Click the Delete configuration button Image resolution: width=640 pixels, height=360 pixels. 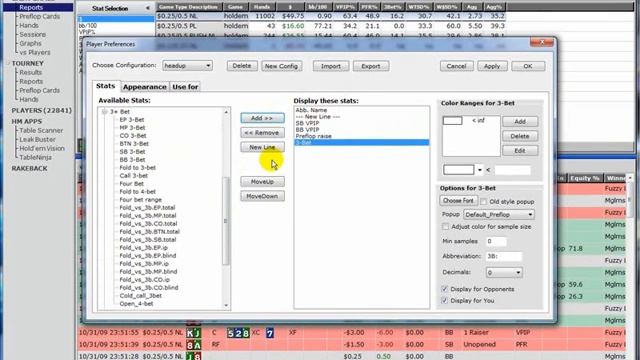coord(242,66)
